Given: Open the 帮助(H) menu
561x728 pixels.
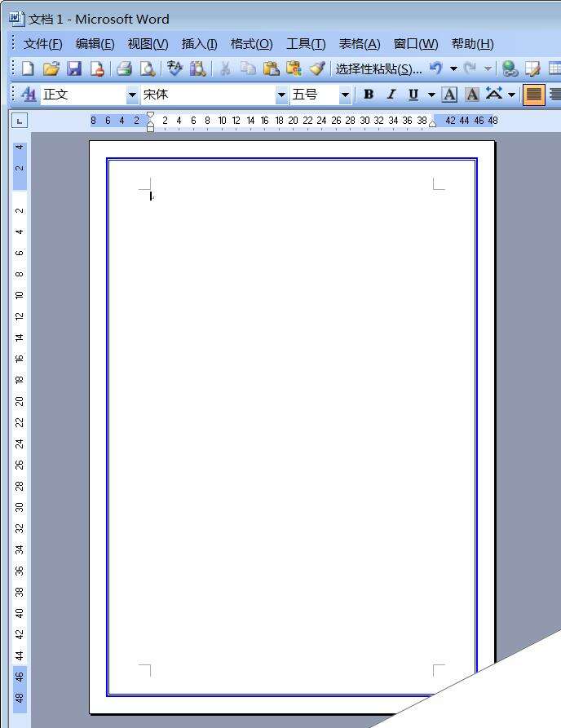Looking at the screenshot, I should tap(472, 44).
